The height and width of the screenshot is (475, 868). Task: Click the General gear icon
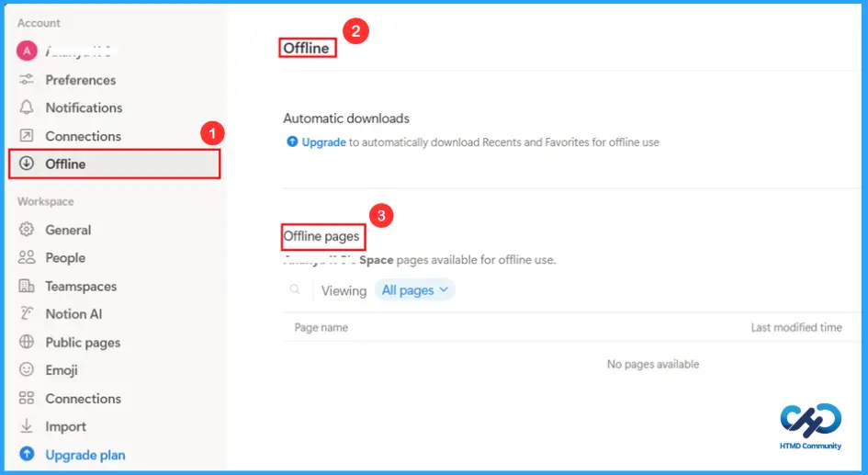click(x=26, y=229)
